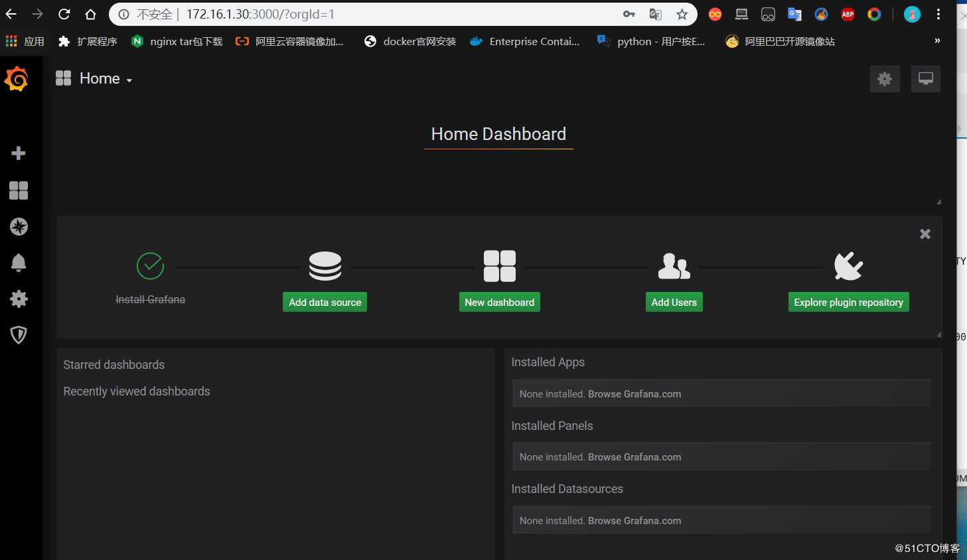
Task: Cycle view mode with monitor icon
Action: click(926, 79)
